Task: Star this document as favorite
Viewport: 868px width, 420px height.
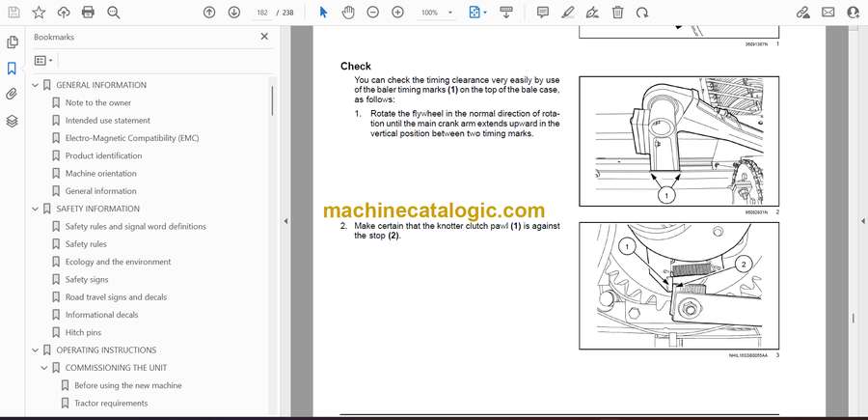Action: [x=39, y=13]
